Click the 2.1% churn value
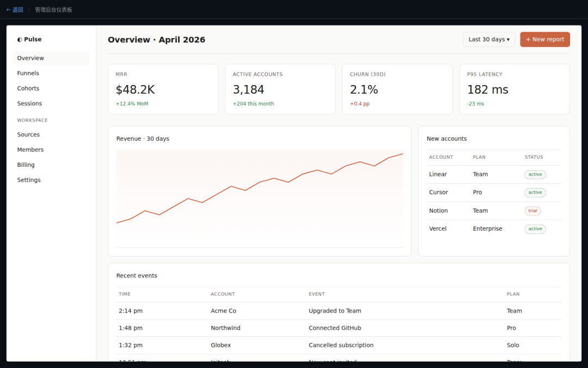The image size is (588, 368). [364, 90]
